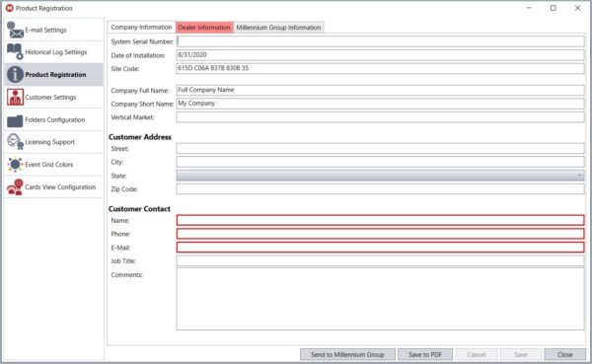The width and height of the screenshot is (592, 364).
Task: Focus the System Serial Number field
Action: point(380,41)
